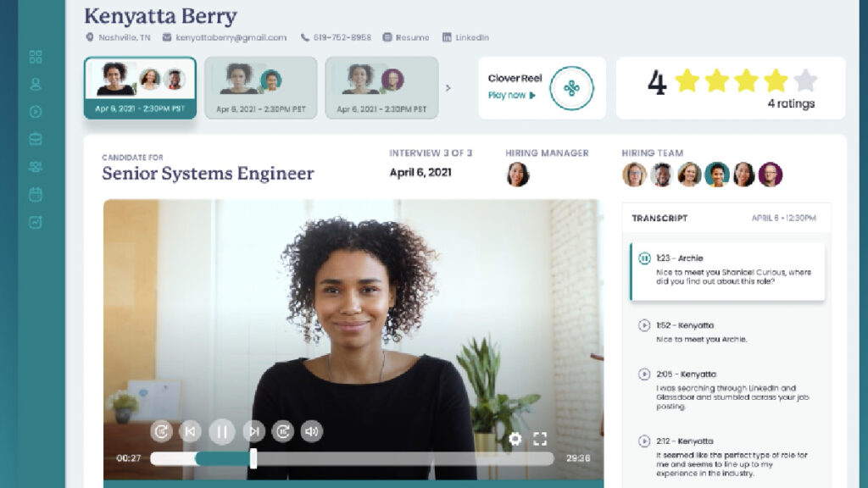868x488 pixels.
Task: Play the 1:52 Kenyatta transcript entry
Action: (644, 325)
